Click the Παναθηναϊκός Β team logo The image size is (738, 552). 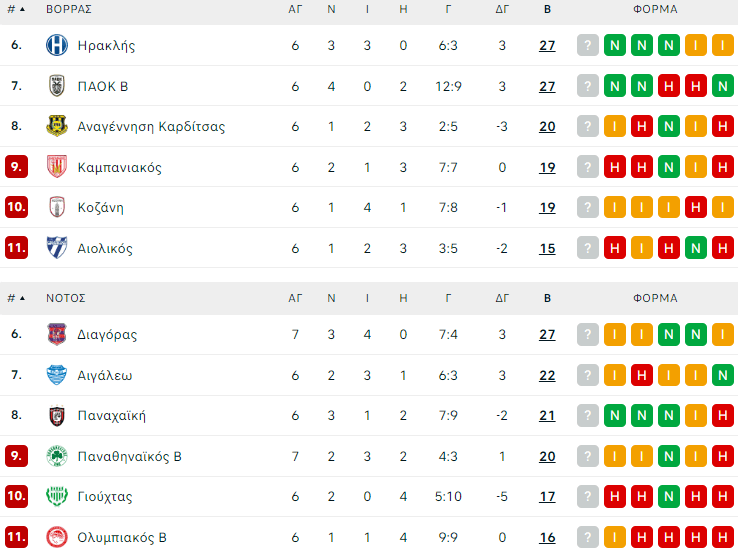click(x=57, y=456)
